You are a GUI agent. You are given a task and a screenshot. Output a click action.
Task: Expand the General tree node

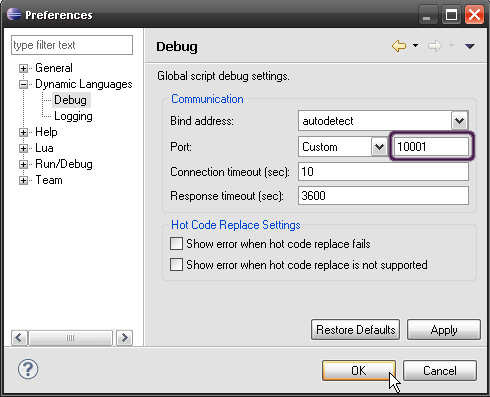coord(23,68)
